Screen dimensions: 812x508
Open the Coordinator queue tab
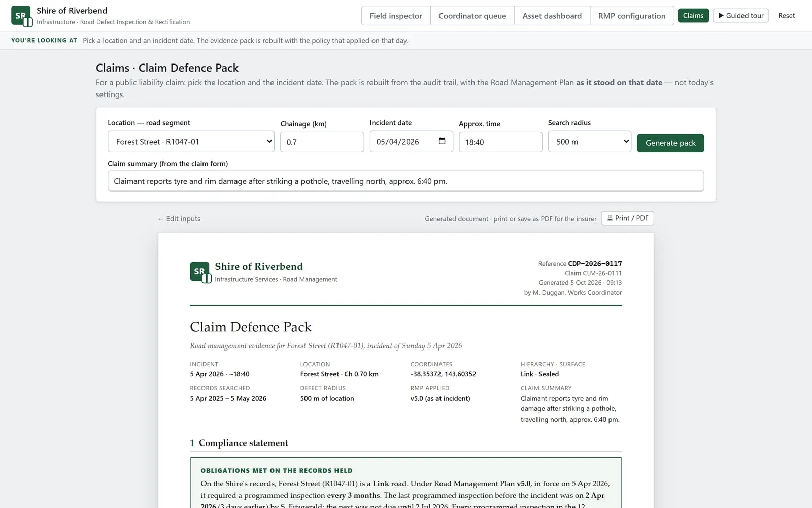pyautogui.click(x=472, y=16)
